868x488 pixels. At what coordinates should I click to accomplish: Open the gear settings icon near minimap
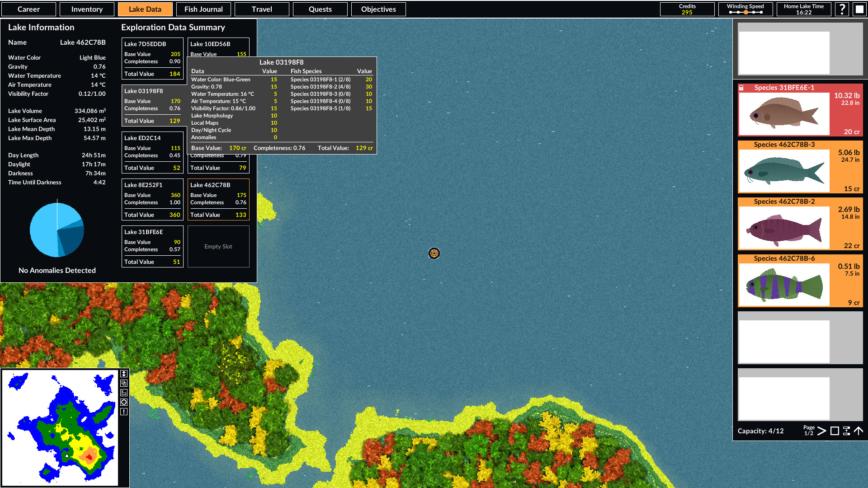coord(124,402)
